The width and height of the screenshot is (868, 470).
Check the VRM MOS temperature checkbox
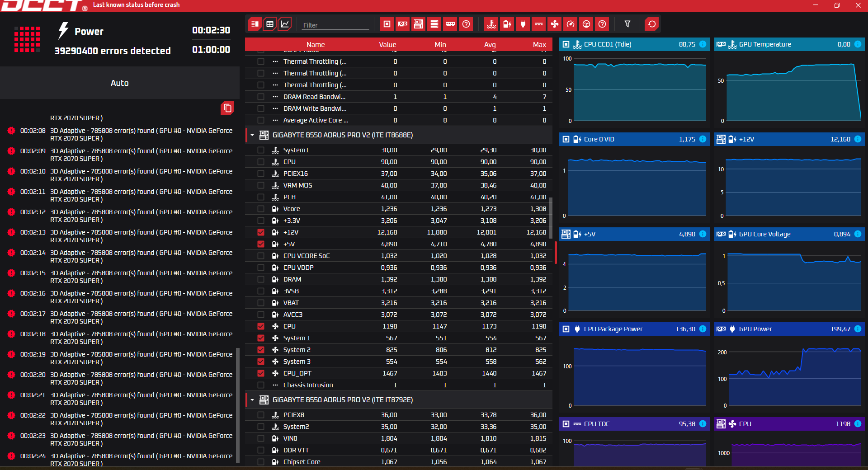[x=261, y=185]
